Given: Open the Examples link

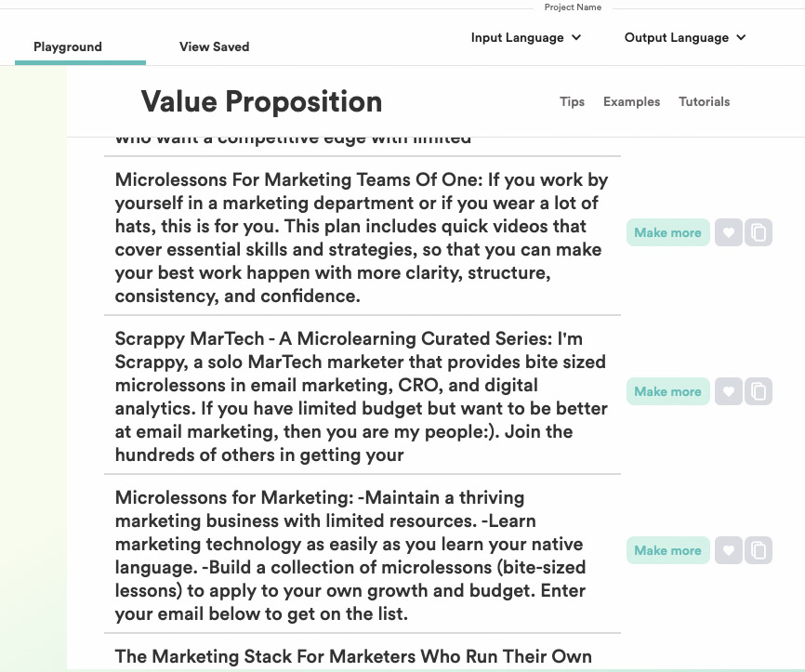Looking at the screenshot, I should (x=631, y=101).
